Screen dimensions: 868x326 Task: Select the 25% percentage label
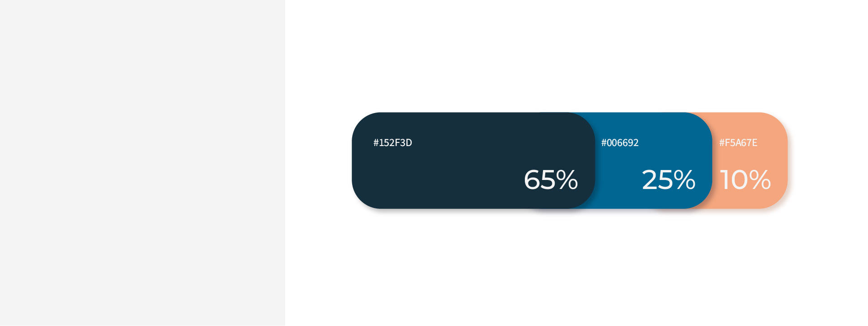(x=668, y=180)
